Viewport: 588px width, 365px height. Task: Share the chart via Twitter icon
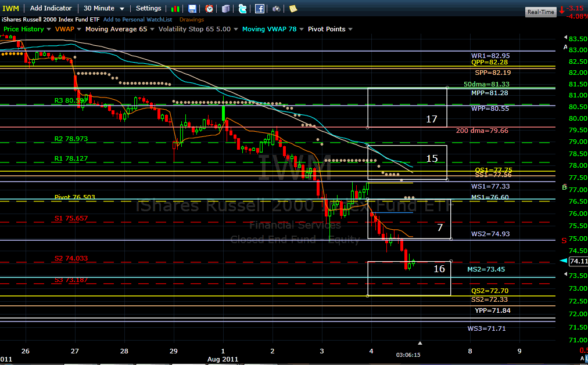[243, 9]
